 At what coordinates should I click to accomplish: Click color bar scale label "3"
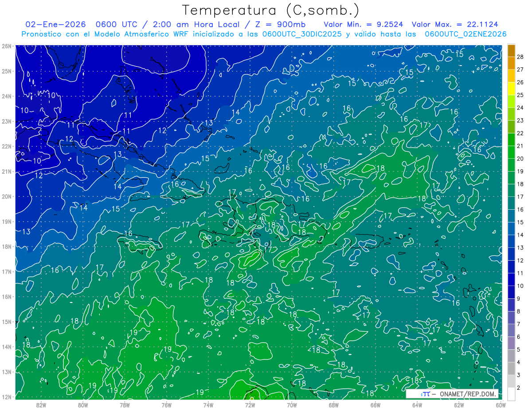pyautogui.click(x=519, y=375)
